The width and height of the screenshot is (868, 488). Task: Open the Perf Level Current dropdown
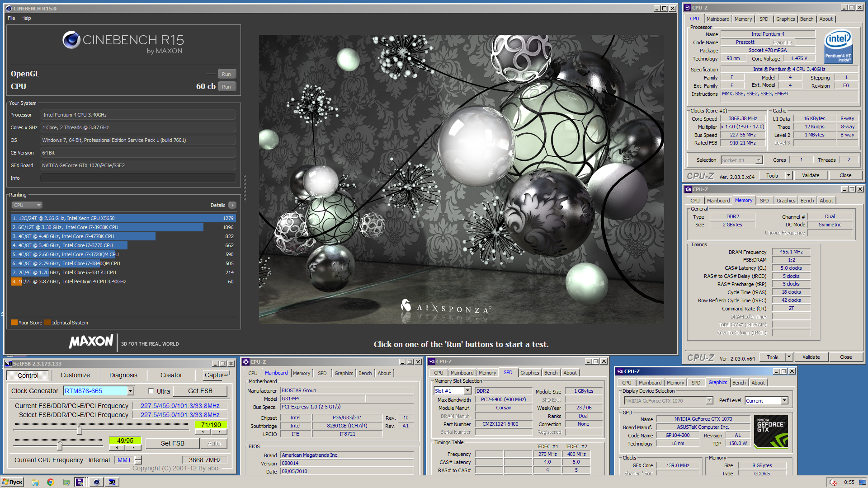click(x=785, y=401)
